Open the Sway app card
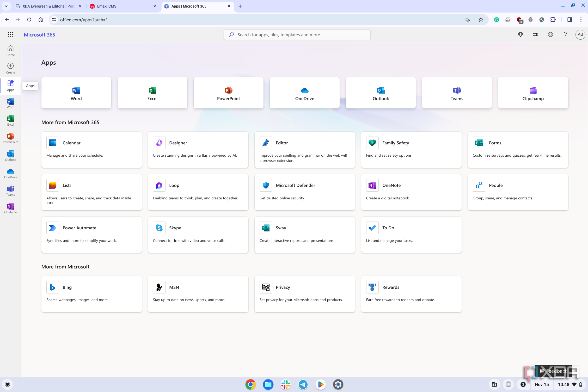Viewport: 588px width, 392px height. [305, 235]
